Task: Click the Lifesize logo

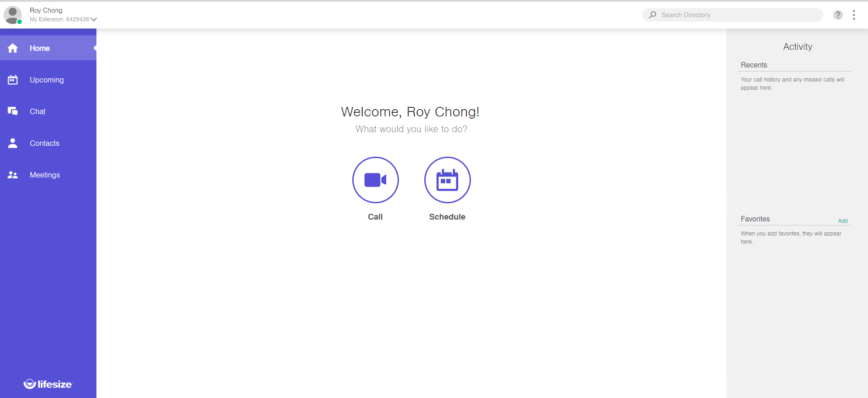Action: pos(48,384)
